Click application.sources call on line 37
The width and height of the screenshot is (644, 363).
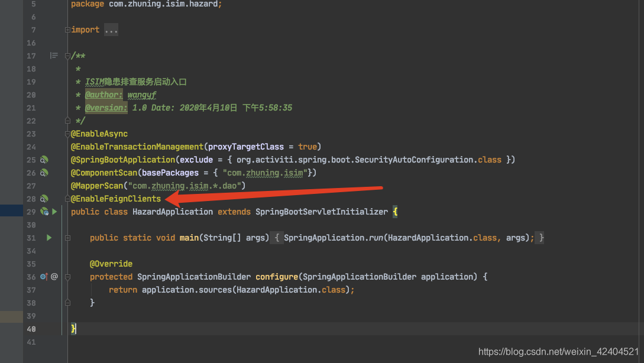187,290
